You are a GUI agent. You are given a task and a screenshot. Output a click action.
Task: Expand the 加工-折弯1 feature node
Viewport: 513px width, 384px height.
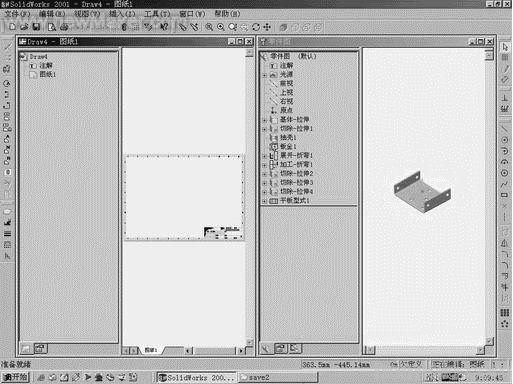pyautogui.click(x=265, y=165)
